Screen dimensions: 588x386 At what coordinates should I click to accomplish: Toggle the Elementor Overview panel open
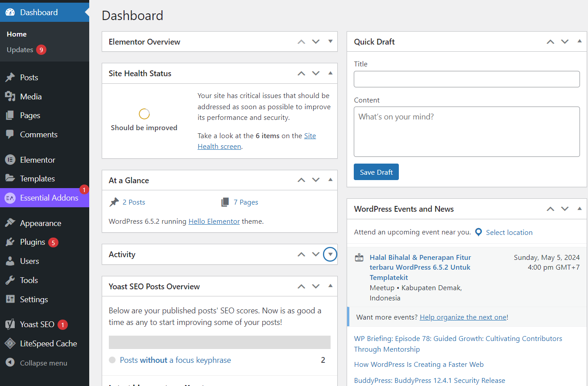pos(331,41)
